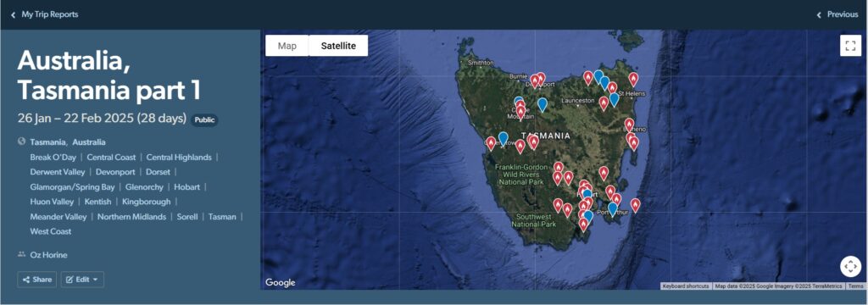Click the Google logo on the map
The image size is (868, 305).
click(280, 283)
